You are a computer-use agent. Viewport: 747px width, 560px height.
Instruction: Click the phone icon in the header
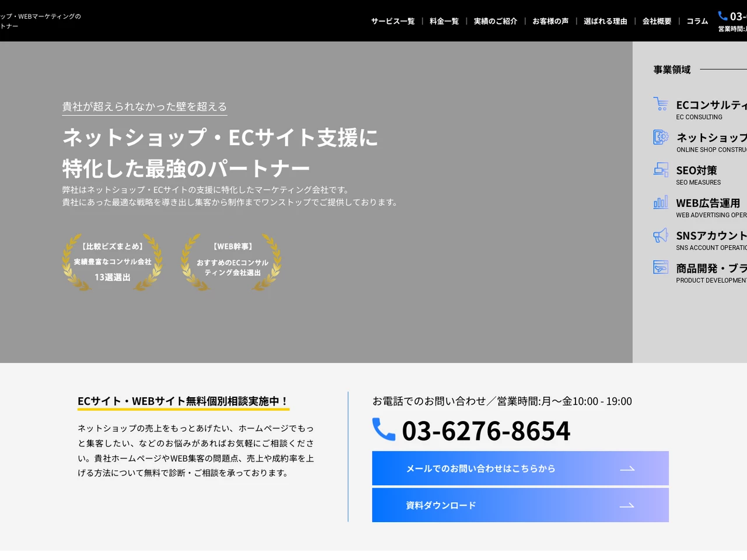click(722, 16)
